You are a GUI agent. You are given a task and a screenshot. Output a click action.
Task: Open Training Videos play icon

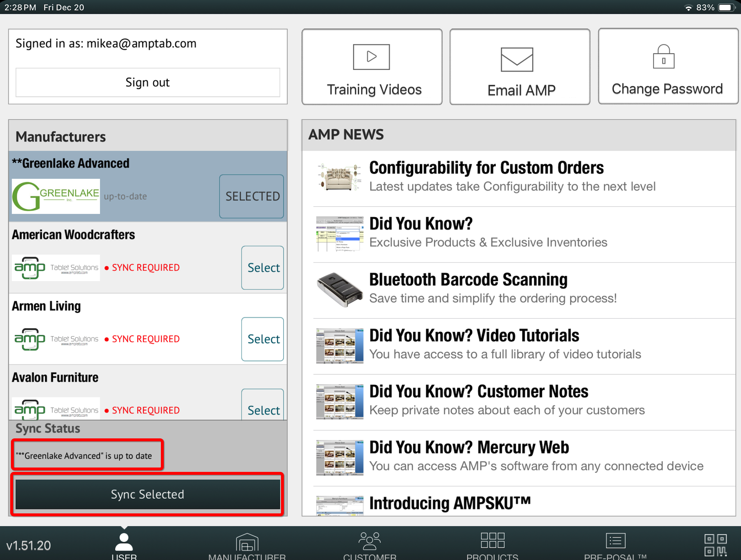(371, 57)
